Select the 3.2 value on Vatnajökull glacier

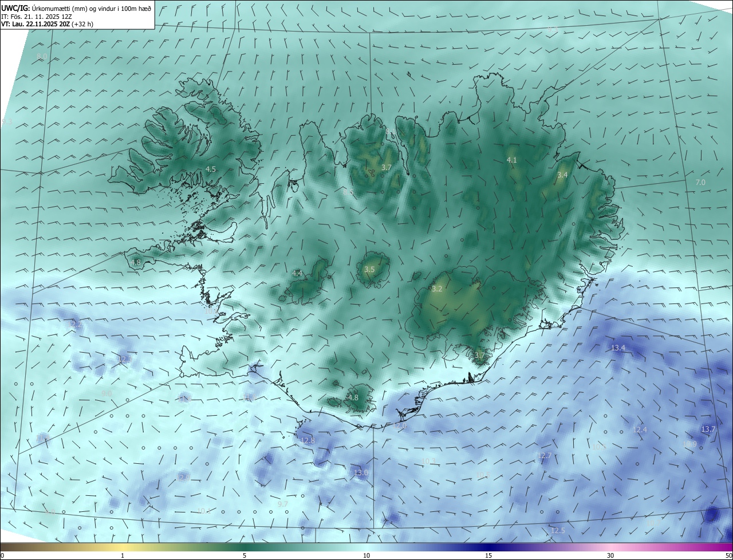(x=437, y=289)
